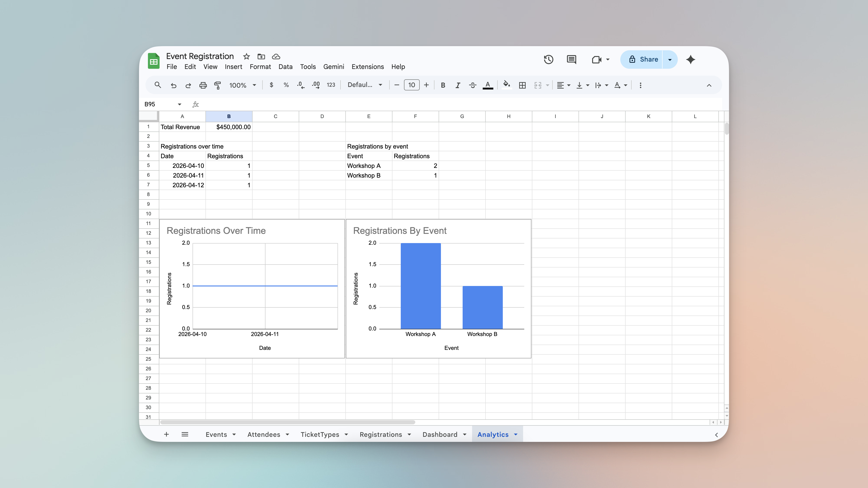The height and width of the screenshot is (488, 868).
Task: Open the Google Sheets home icon
Action: (x=154, y=61)
